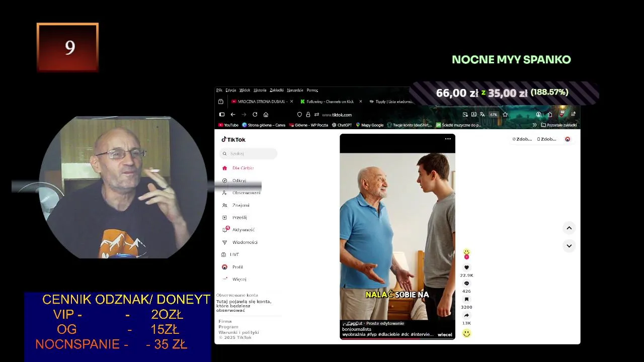This screenshot has height=362, width=644.
Task: Open the browser hamburger application menu
Action: (573, 115)
